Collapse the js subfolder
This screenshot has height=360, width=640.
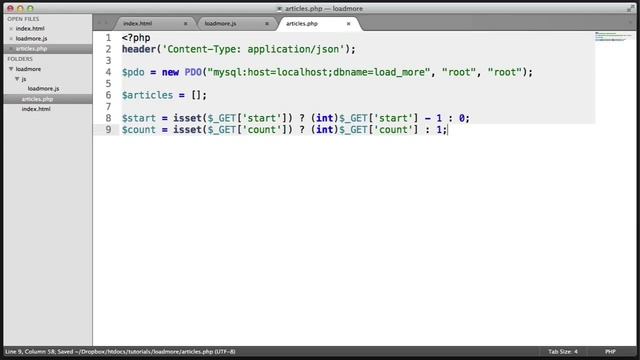pyautogui.click(x=17, y=79)
